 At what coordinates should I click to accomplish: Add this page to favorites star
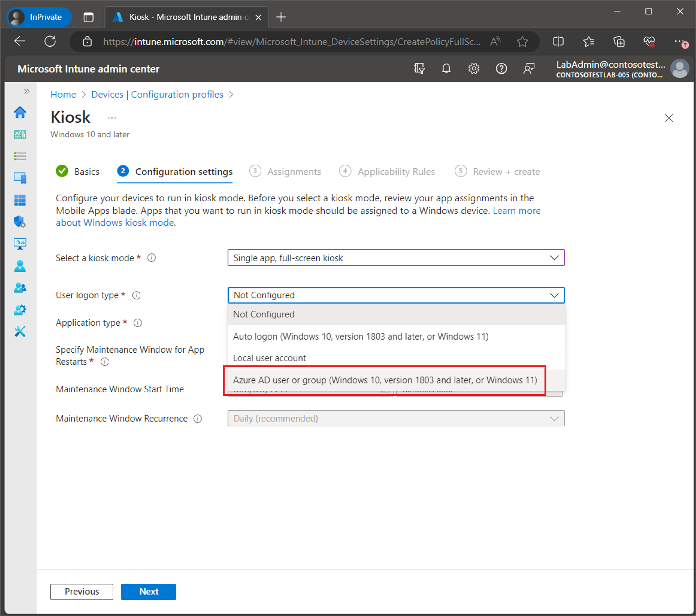coord(522,41)
